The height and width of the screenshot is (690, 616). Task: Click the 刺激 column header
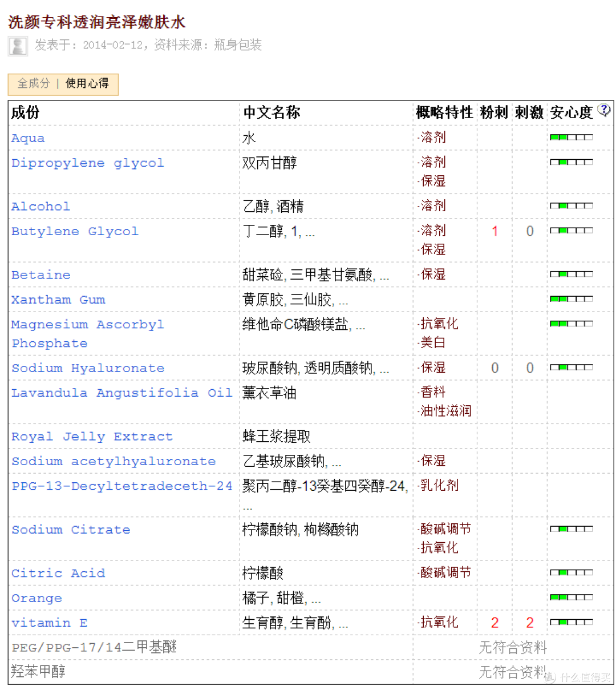click(x=529, y=112)
